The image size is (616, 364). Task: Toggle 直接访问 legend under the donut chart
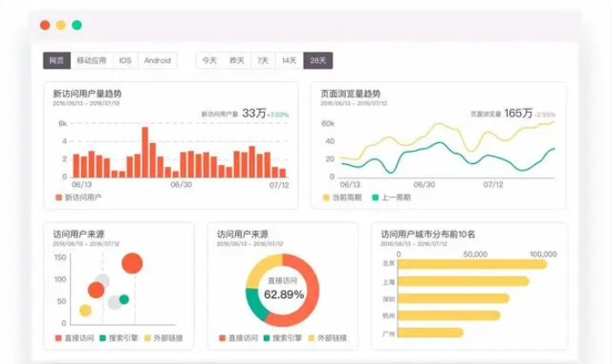pos(239,338)
